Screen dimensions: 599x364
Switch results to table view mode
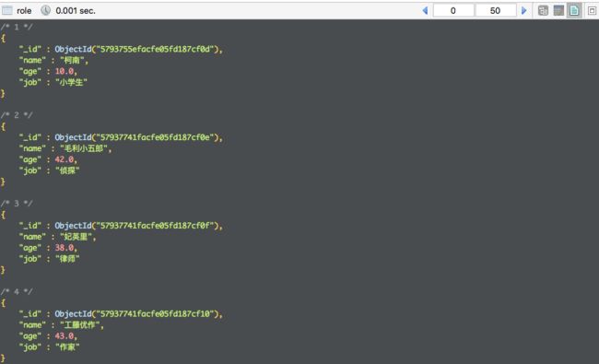pyautogui.click(x=558, y=11)
